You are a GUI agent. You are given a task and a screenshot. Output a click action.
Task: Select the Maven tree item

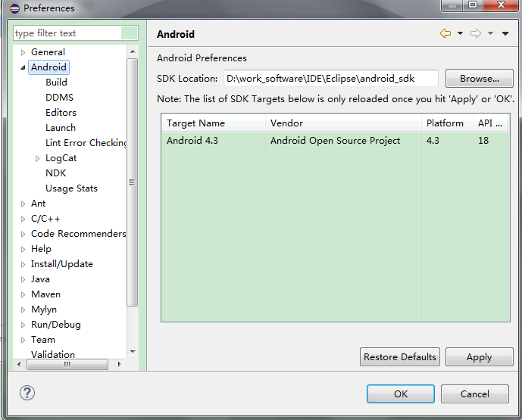click(x=45, y=294)
